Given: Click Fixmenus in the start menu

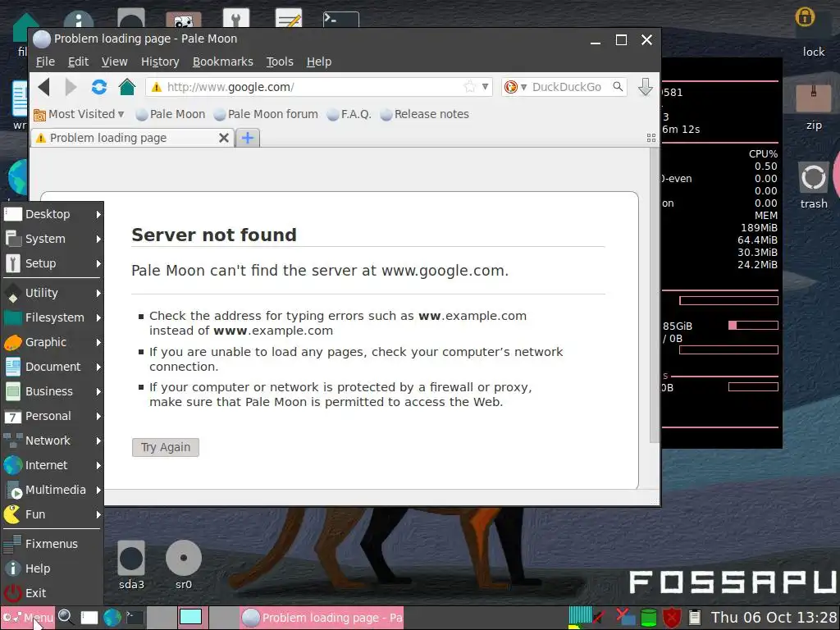Looking at the screenshot, I should [x=52, y=545].
